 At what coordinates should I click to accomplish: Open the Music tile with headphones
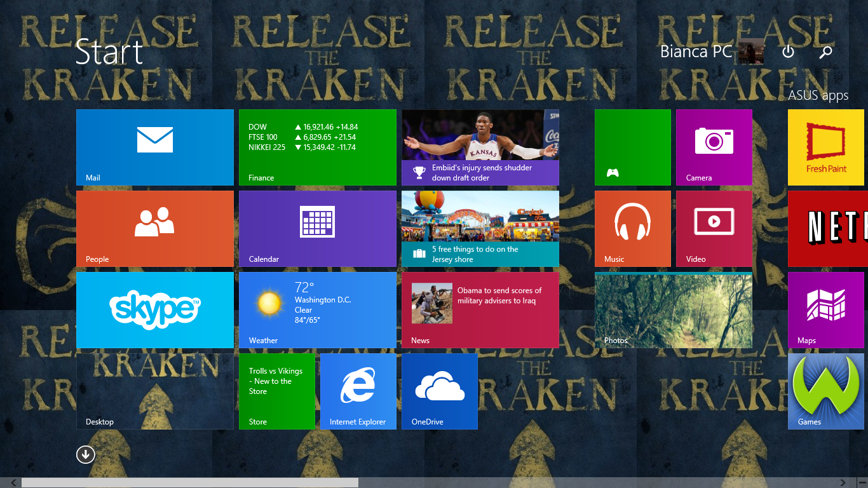point(633,229)
